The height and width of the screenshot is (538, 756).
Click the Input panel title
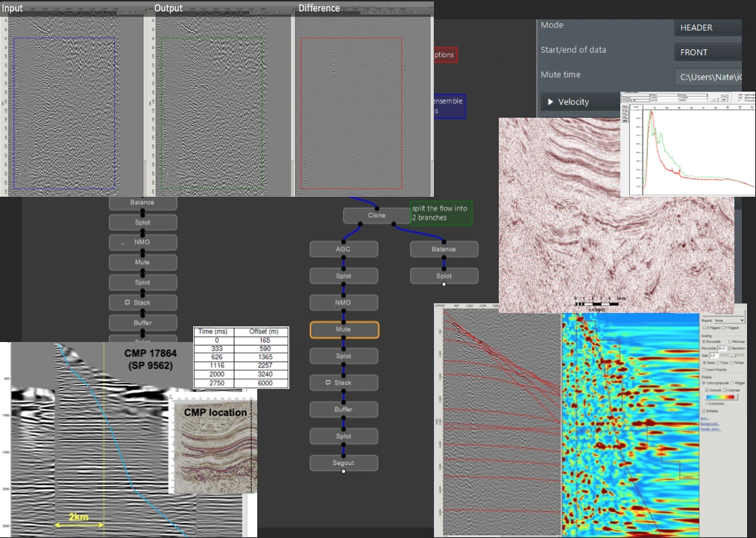[12, 8]
